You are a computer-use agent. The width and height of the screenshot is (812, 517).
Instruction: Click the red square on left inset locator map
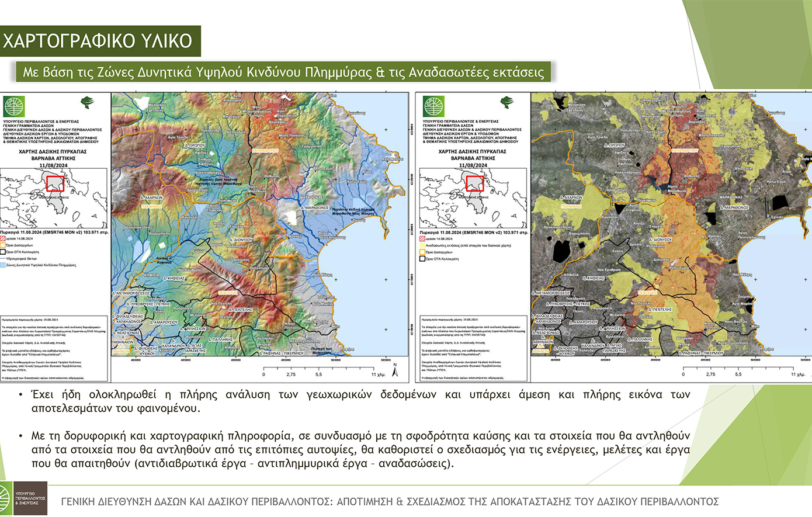pyautogui.click(x=54, y=183)
